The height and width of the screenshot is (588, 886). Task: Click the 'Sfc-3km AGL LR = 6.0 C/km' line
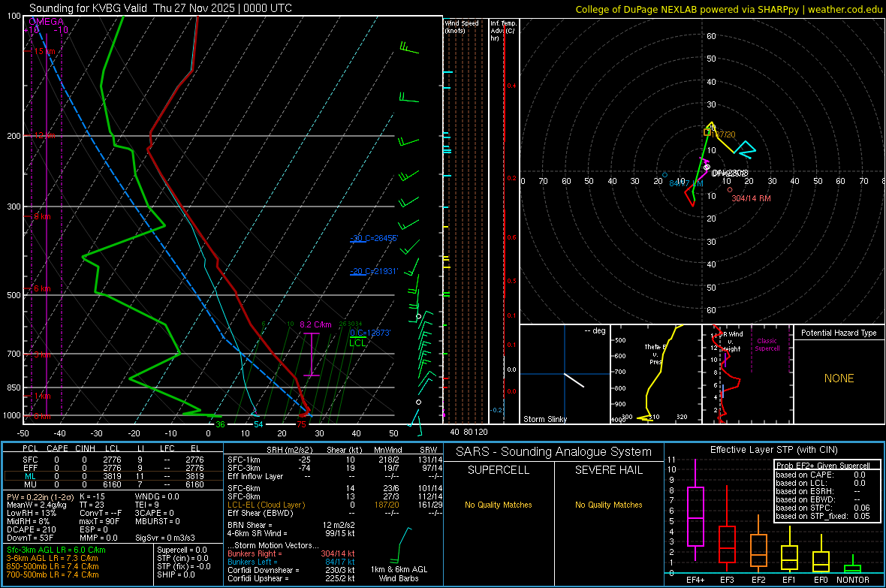[56, 550]
